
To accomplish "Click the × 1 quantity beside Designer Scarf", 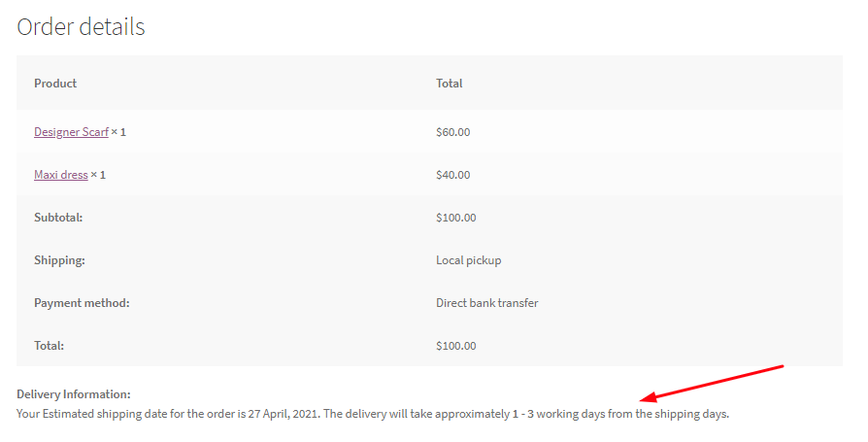I will coord(118,132).
